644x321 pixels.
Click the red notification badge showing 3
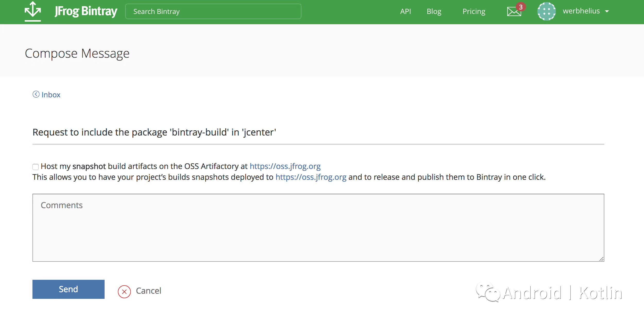(x=521, y=7)
